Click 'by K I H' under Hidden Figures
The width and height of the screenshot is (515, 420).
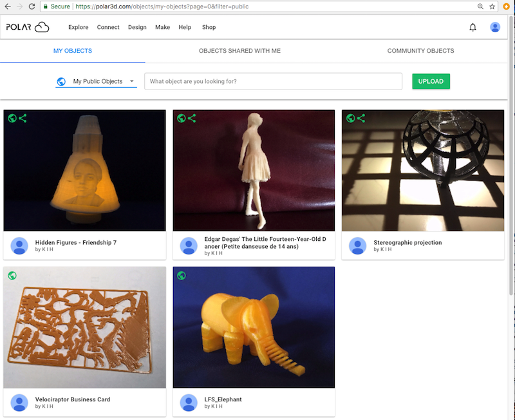(x=44, y=249)
